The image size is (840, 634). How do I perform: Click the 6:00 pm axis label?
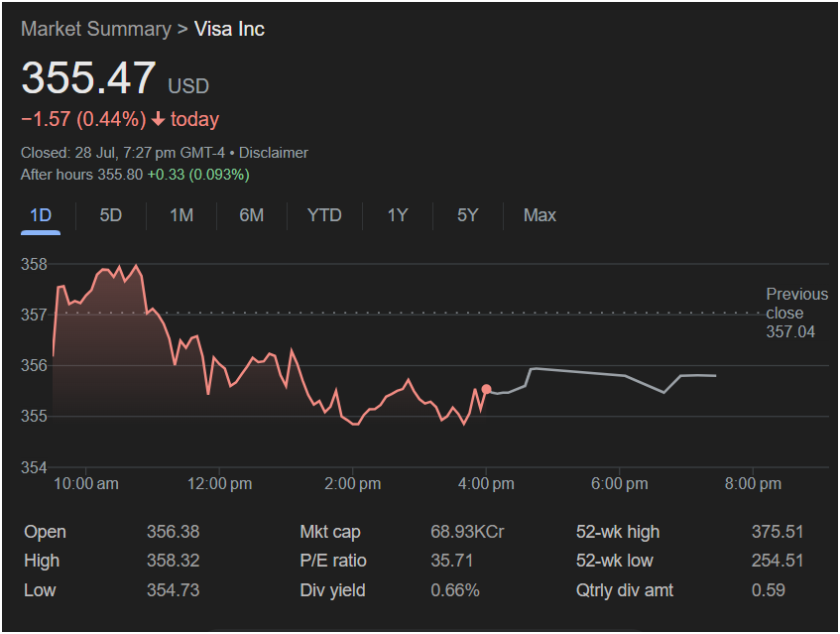(x=619, y=483)
